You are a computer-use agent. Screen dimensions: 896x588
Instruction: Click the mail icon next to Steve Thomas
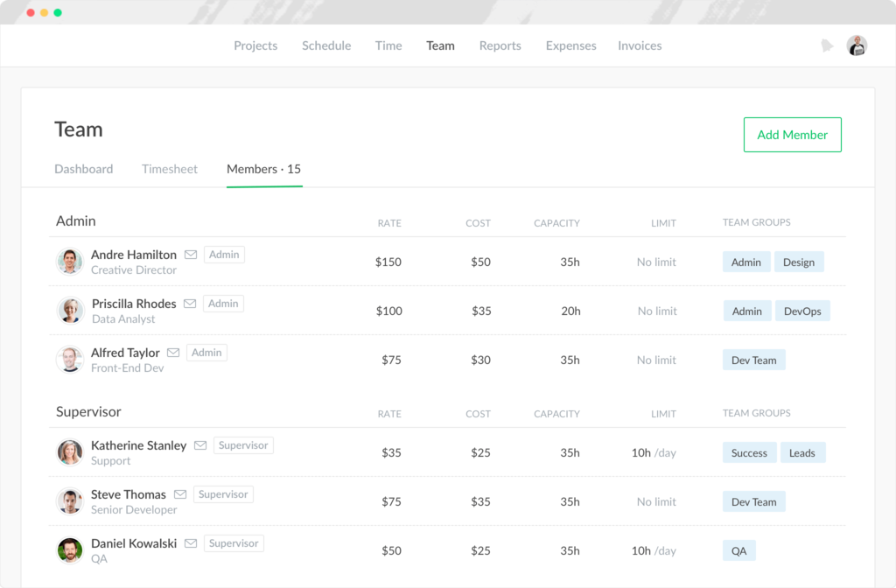[180, 494]
